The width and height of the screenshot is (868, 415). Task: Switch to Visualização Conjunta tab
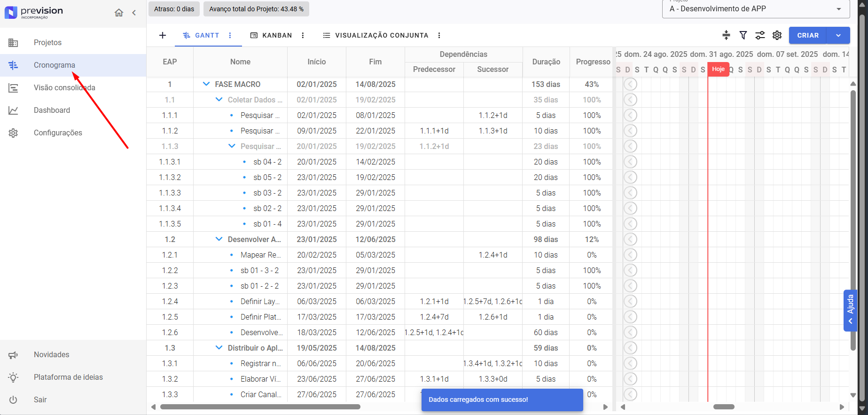click(375, 35)
